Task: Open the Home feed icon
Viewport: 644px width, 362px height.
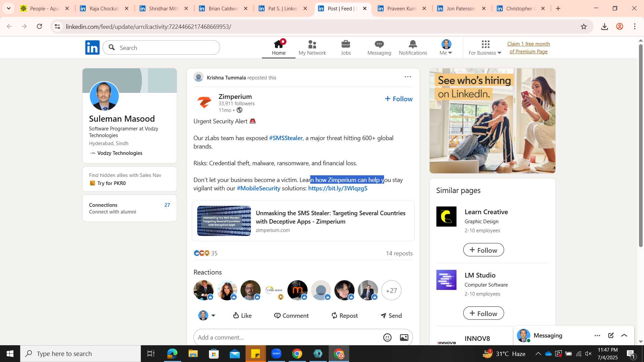Action: click(279, 48)
